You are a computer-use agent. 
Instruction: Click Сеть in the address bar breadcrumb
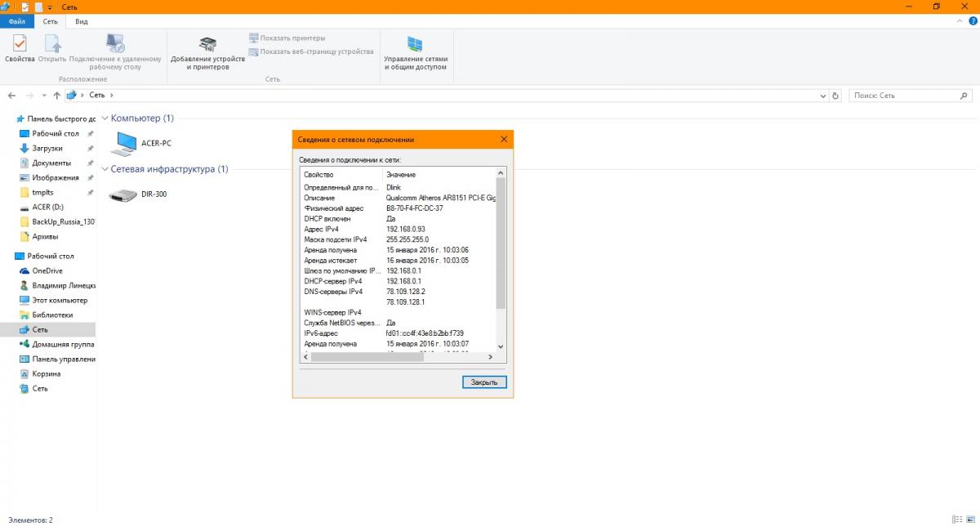96,96
